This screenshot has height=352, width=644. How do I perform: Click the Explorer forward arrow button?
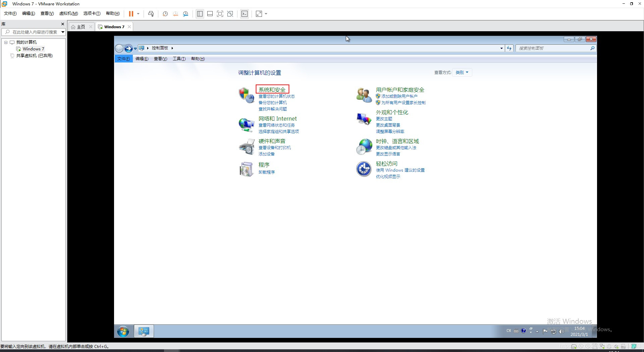[128, 48]
